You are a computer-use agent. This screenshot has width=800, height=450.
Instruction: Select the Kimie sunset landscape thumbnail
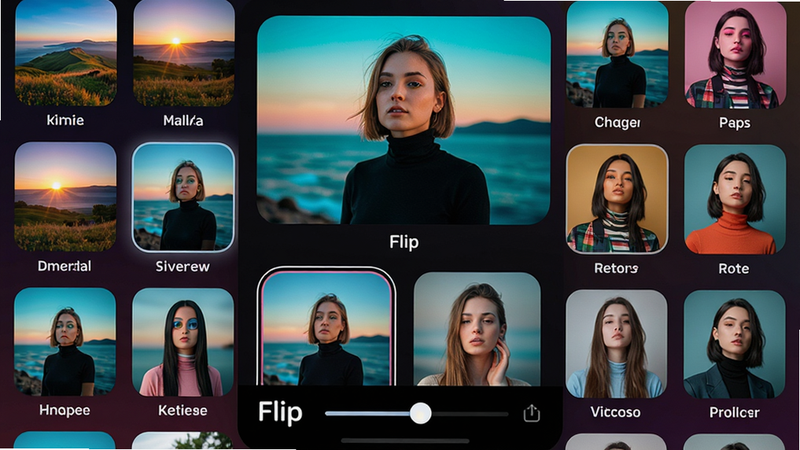point(66,53)
